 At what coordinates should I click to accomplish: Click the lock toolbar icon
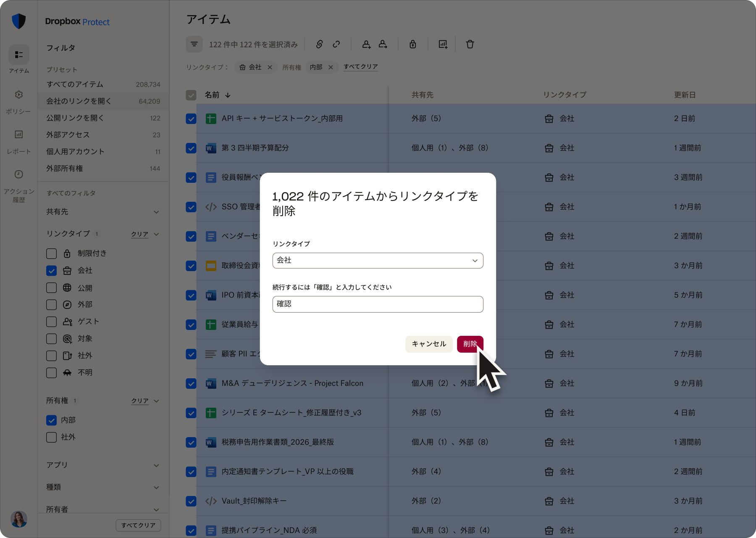413,44
